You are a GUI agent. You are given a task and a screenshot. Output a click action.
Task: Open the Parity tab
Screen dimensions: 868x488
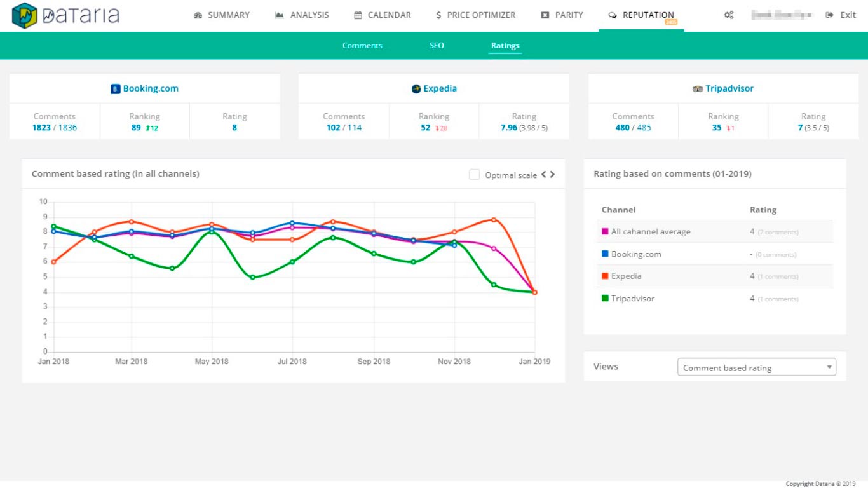562,15
